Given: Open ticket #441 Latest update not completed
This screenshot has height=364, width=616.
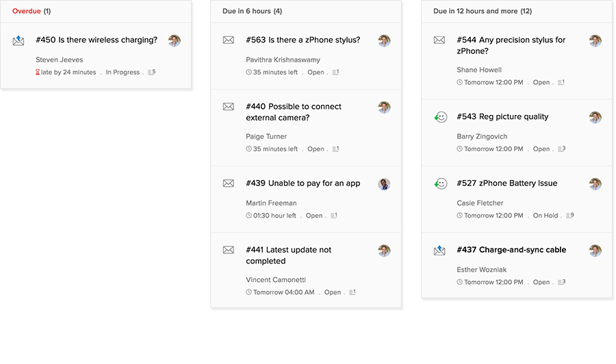Looking at the screenshot, I should tap(288, 255).
